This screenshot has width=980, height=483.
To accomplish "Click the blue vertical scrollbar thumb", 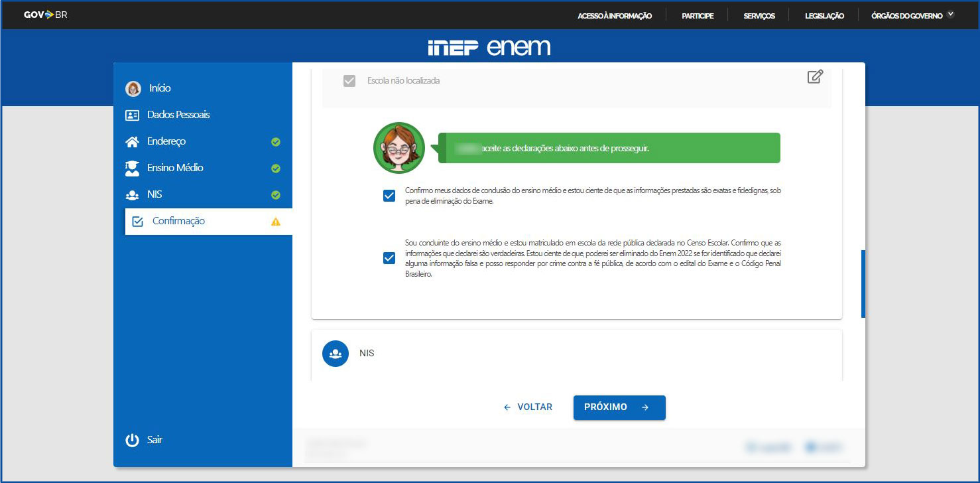I will [x=863, y=284].
